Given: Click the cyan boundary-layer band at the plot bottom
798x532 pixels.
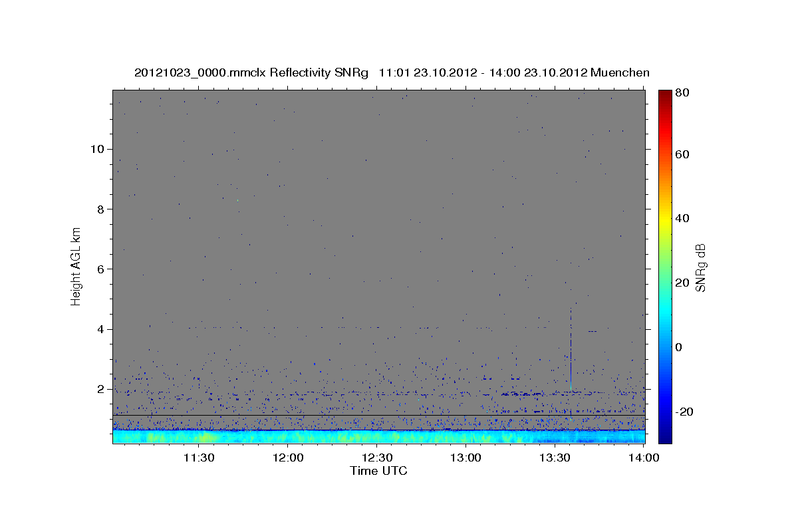Looking at the screenshot, I should (378, 437).
